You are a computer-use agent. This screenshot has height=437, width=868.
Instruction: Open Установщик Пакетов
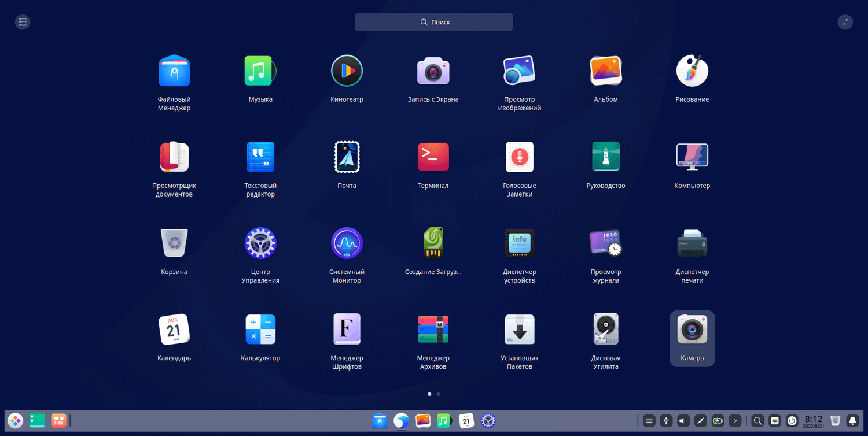click(x=520, y=329)
